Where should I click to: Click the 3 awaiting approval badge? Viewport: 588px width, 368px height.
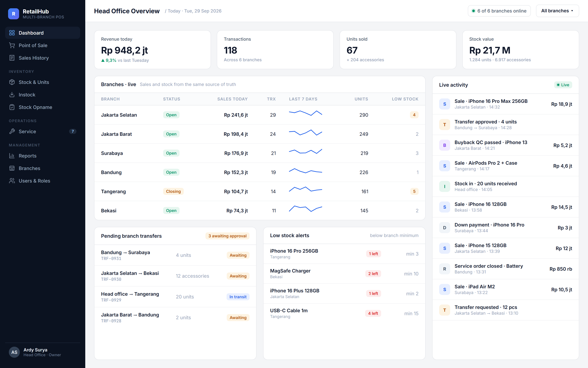tap(227, 236)
